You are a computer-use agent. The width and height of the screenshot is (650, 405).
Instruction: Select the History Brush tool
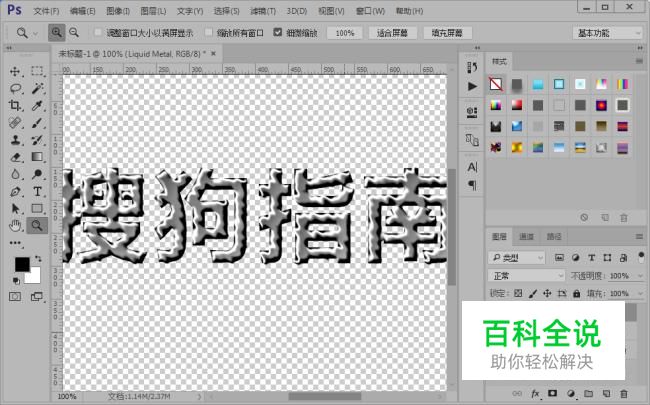[37, 140]
